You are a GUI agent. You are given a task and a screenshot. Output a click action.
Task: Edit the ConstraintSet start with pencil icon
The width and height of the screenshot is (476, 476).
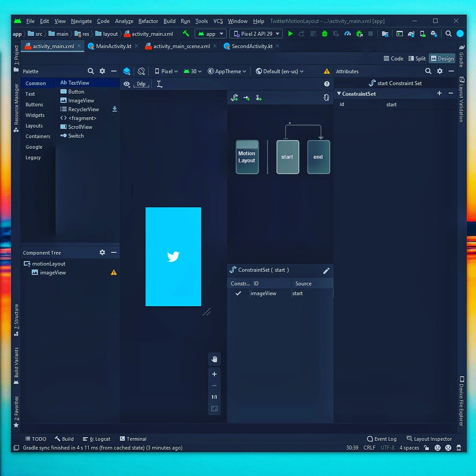click(326, 270)
